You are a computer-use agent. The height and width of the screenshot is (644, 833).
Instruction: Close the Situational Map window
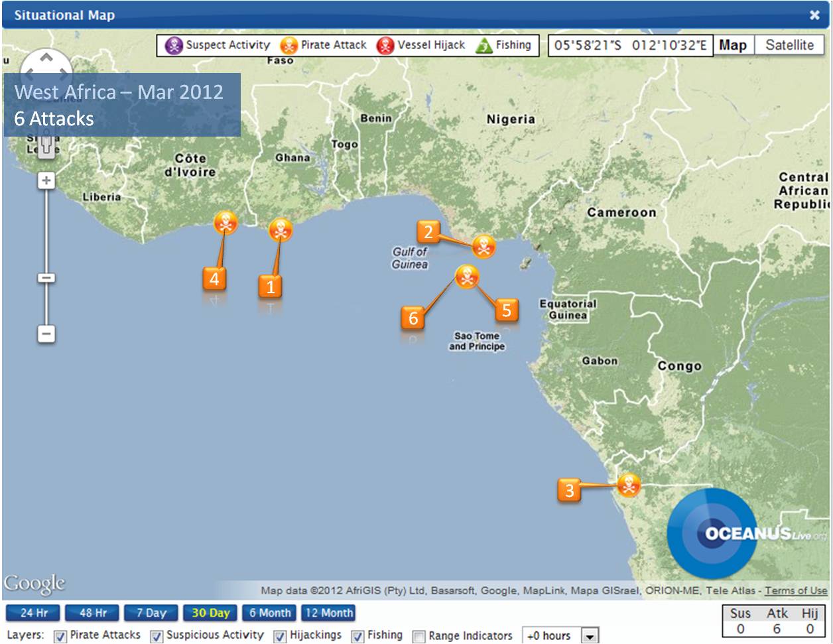[x=814, y=15]
